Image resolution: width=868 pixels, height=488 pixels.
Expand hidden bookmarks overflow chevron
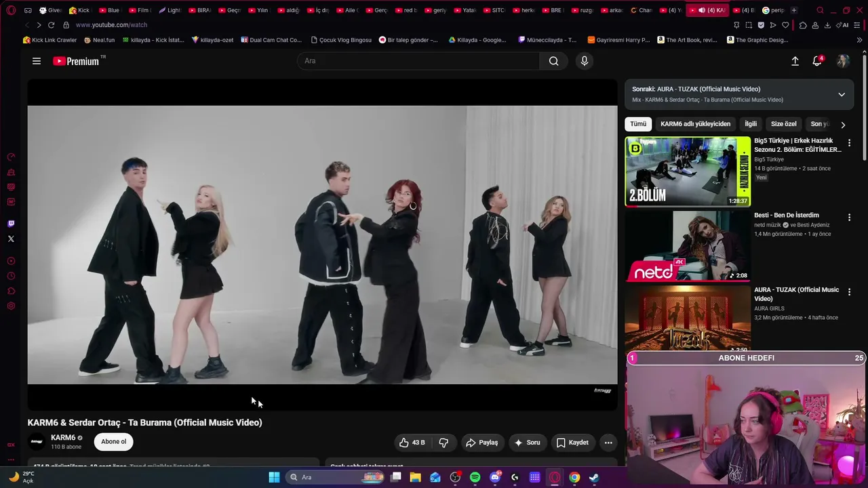[860, 40]
